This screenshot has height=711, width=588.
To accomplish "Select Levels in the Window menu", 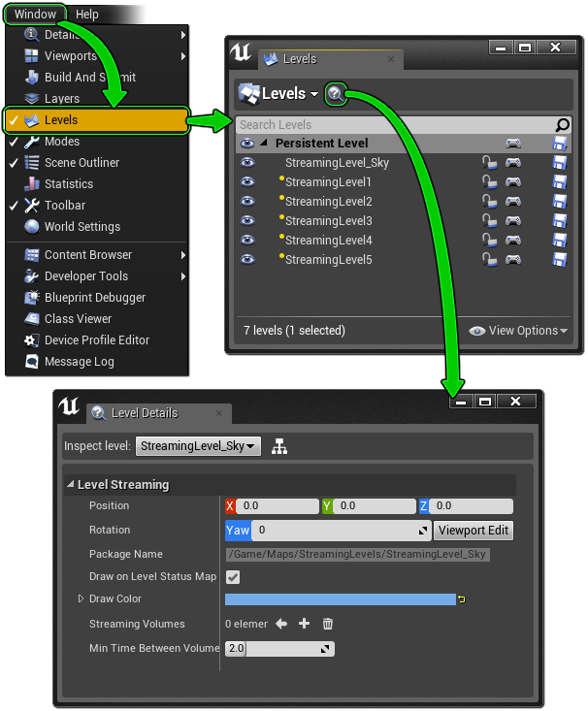I will click(x=96, y=120).
